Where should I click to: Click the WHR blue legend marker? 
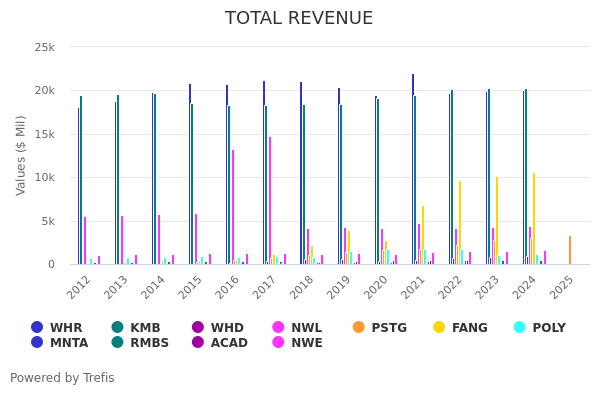[x=37, y=327]
